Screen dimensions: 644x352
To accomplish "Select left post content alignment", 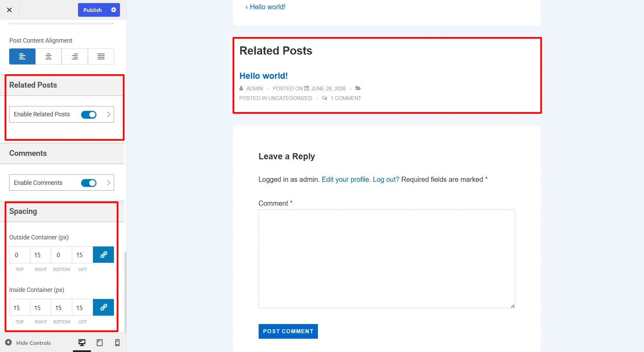I will [x=22, y=57].
